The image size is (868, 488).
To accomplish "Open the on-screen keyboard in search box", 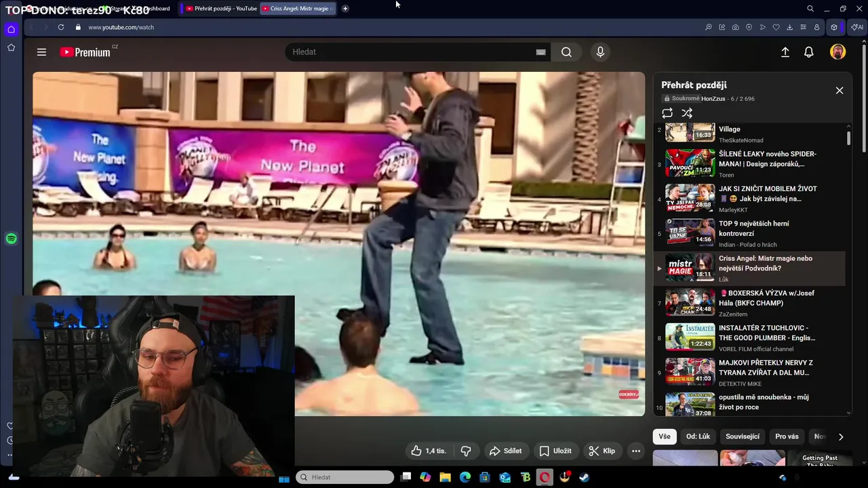I will point(540,52).
